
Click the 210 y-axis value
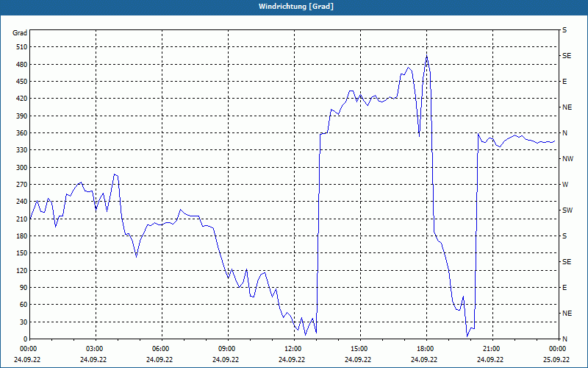pos(22,219)
